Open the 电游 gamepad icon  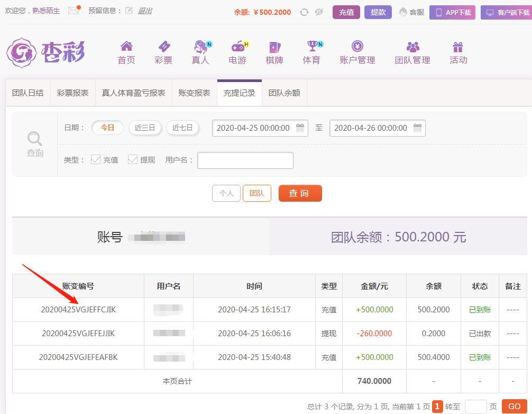click(237, 47)
